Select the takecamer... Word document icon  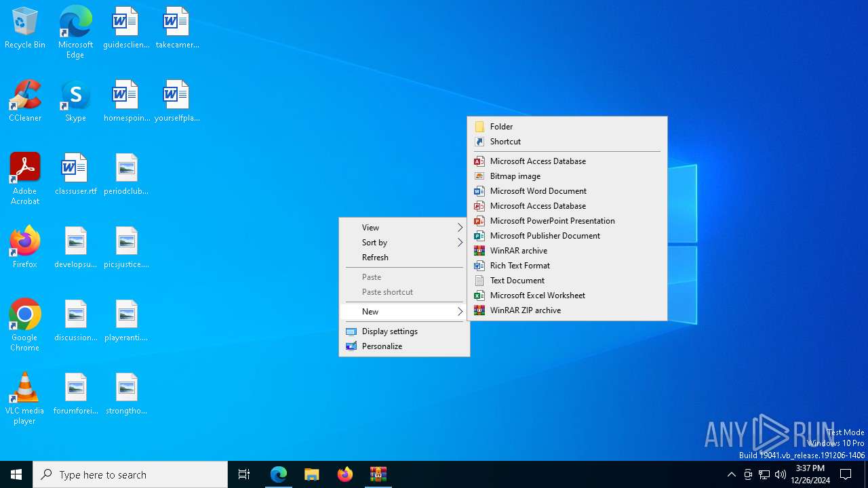coord(177,28)
